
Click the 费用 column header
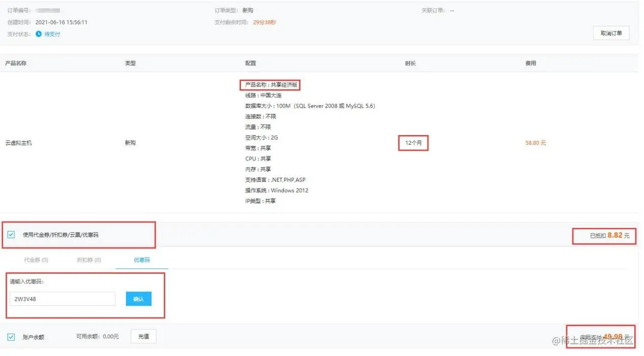[x=531, y=63]
